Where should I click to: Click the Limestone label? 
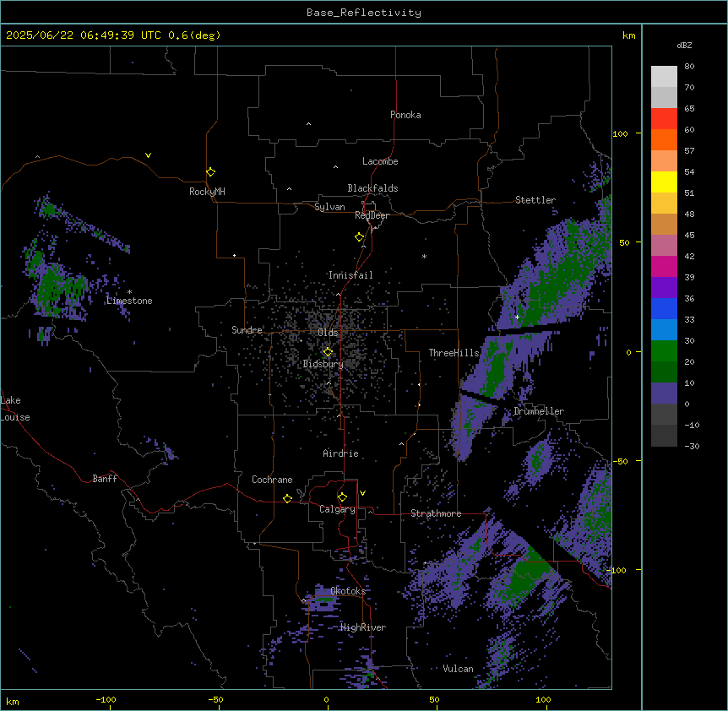click(x=129, y=301)
